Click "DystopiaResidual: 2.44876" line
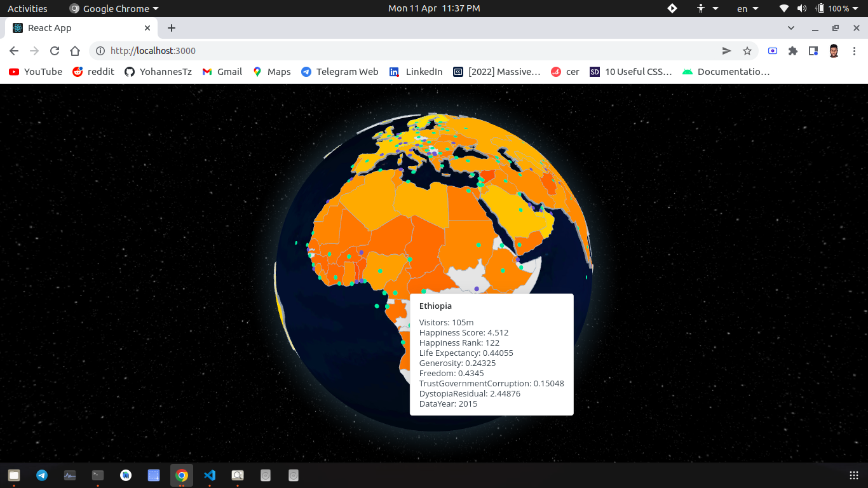The height and width of the screenshot is (488, 868). click(x=470, y=393)
